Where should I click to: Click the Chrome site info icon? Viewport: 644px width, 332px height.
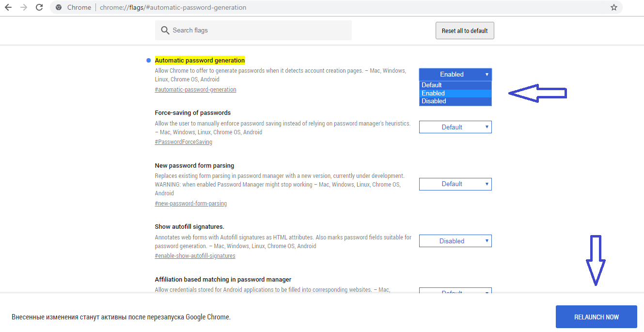[x=59, y=7]
